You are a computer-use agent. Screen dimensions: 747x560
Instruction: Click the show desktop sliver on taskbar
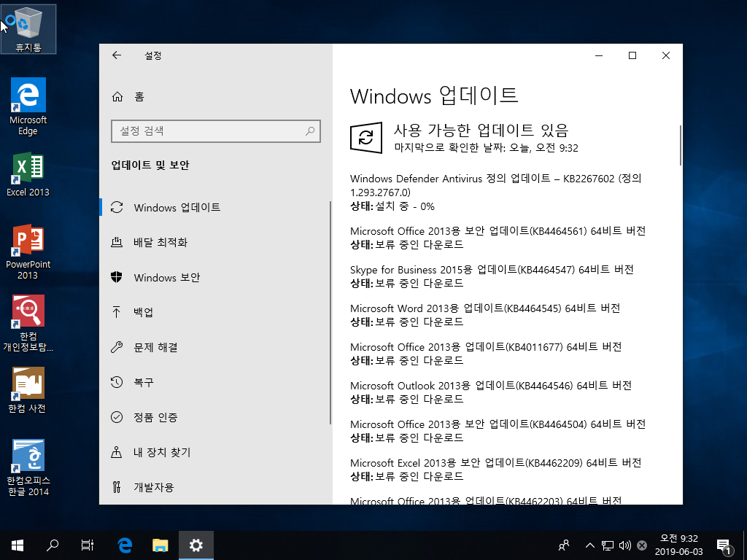pyautogui.click(x=745, y=545)
